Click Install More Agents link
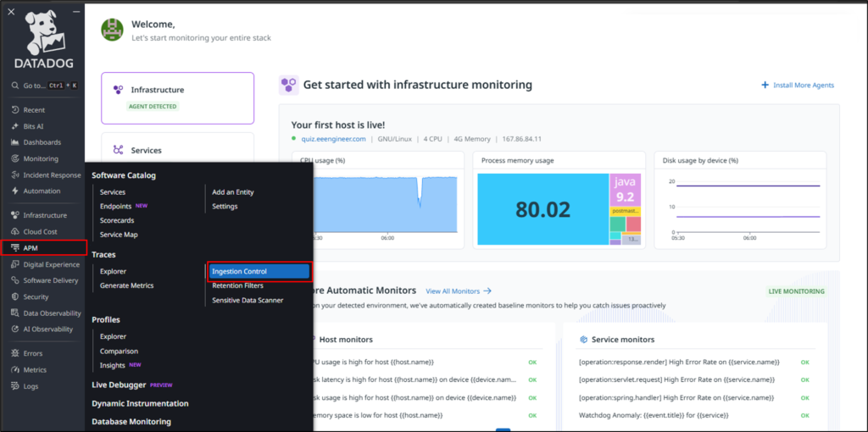The width and height of the screenshot is (868, 432). 798,86
